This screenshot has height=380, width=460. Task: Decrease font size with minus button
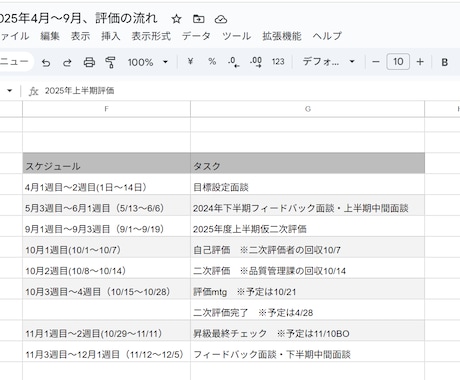pyautogui.click(x=376, y=62)
